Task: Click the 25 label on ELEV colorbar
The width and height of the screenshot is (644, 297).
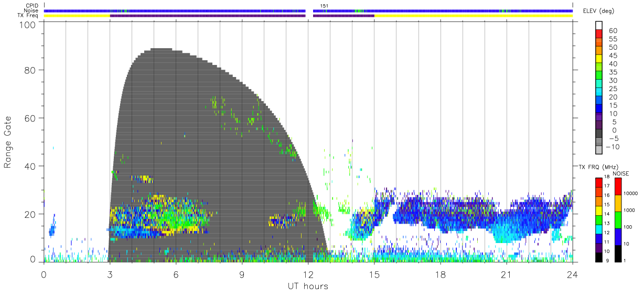Action: (x=612, y=89)
